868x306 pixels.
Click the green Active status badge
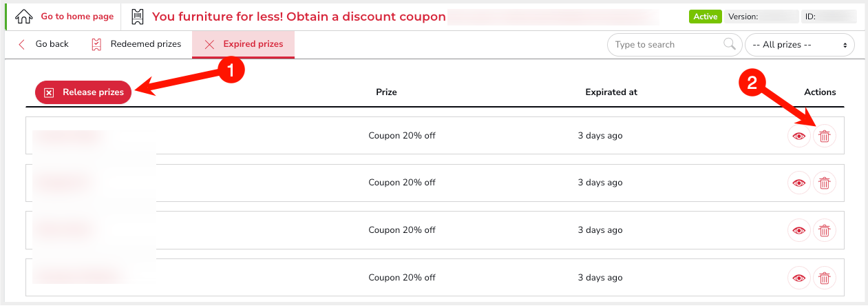706,17
